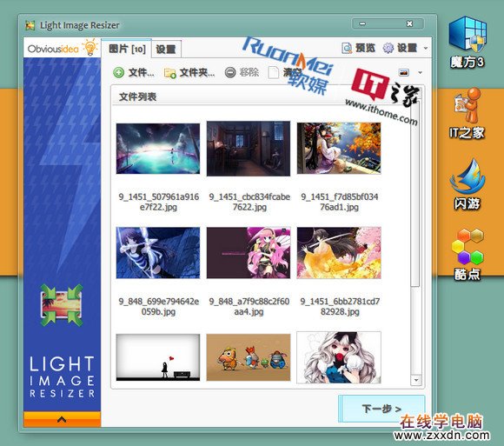
Task: Click the file list vertical scrollbar thumb
Action: [415, 193]
